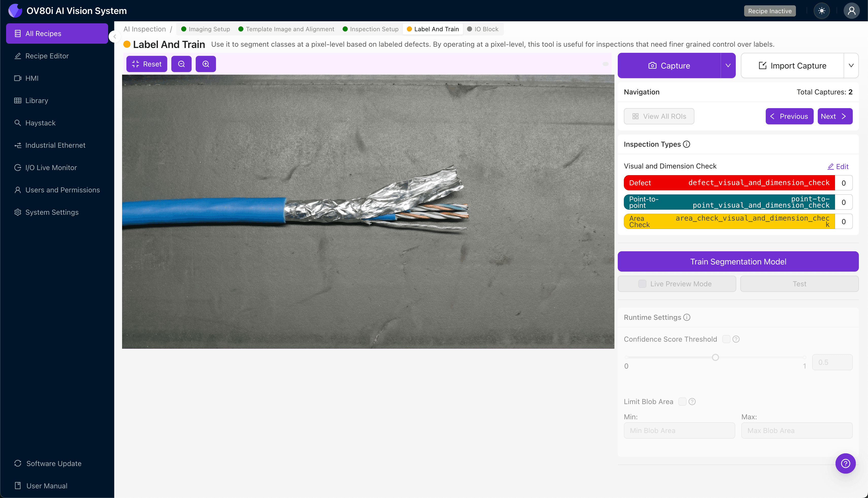Expand the Capture button dropdown
This screenshot has width=868, height=498.
[728, 65]
